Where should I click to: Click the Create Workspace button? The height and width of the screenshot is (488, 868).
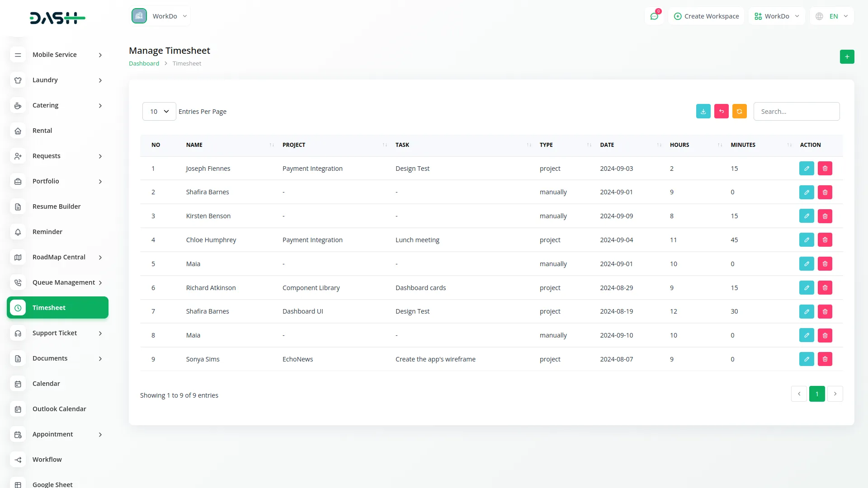tap(706, 16)
